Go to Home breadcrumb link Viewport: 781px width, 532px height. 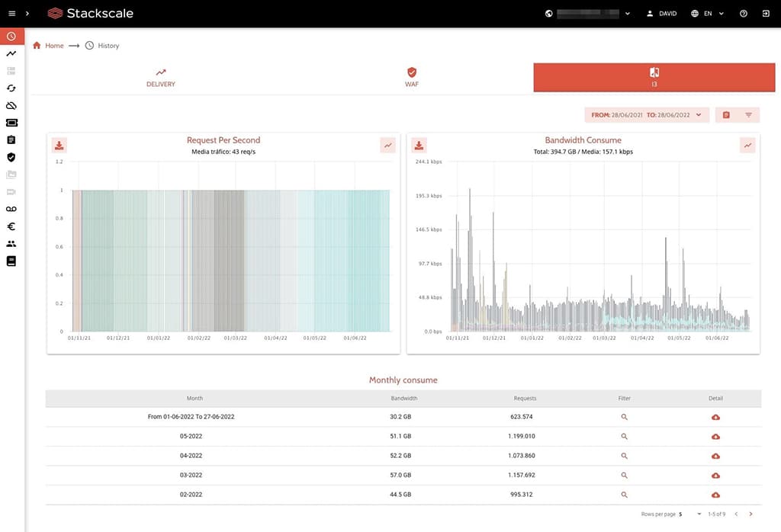48,45
